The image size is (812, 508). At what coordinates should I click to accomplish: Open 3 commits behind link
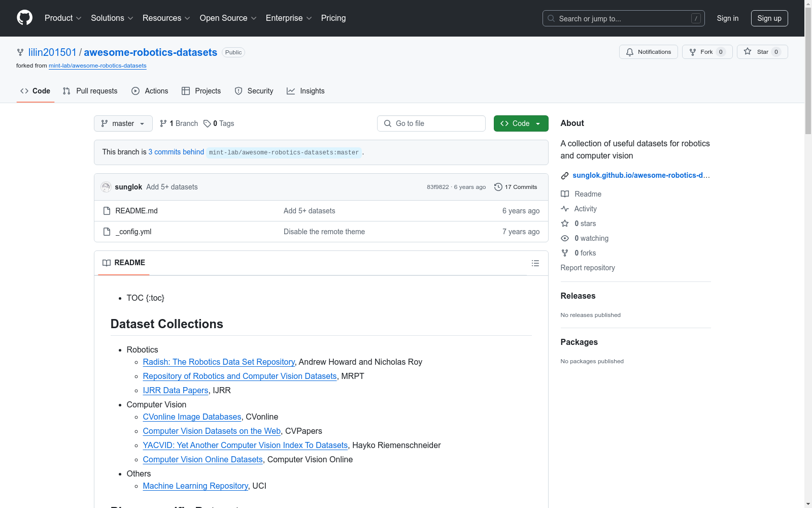click(x=176, y=152)
